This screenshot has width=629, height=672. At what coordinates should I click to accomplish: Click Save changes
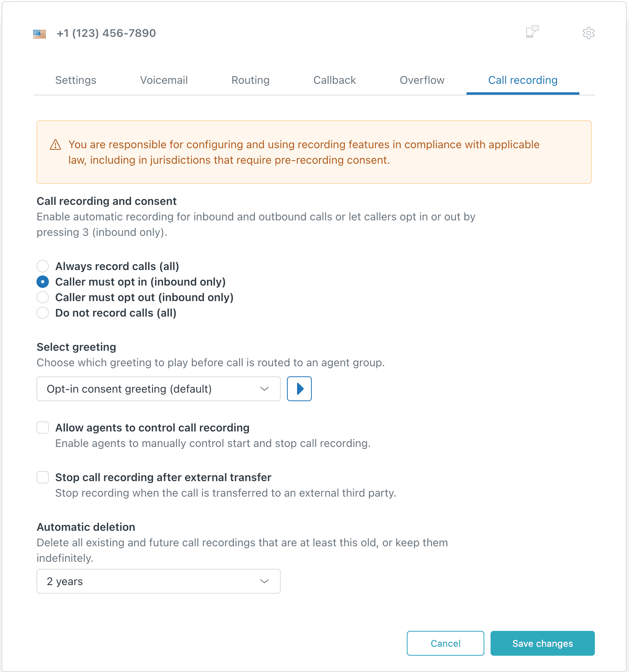(542, 643)
